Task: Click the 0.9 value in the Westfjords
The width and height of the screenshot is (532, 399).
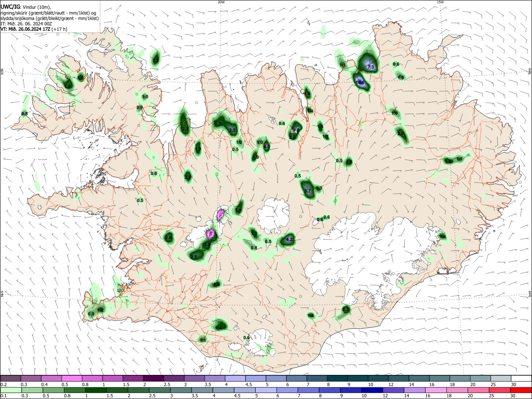Action: point(140,107)
